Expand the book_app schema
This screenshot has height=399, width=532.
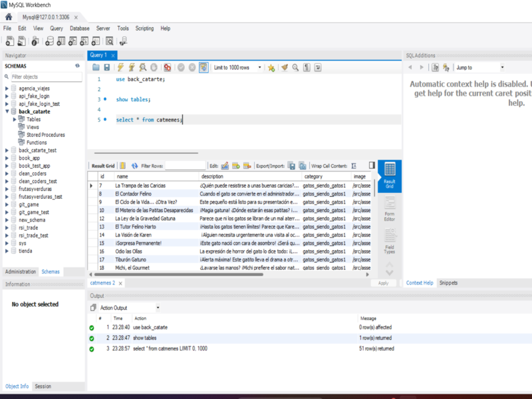[7, 158]
